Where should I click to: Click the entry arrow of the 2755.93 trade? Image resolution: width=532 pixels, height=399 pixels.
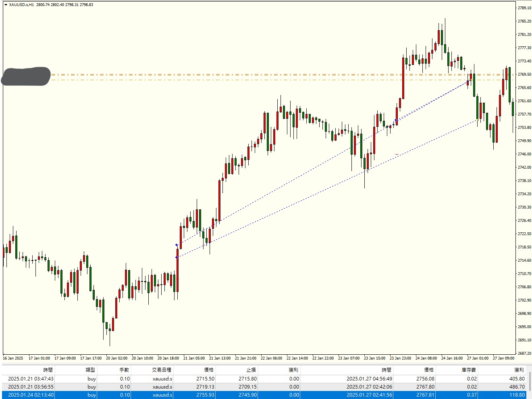pos(396,120)
